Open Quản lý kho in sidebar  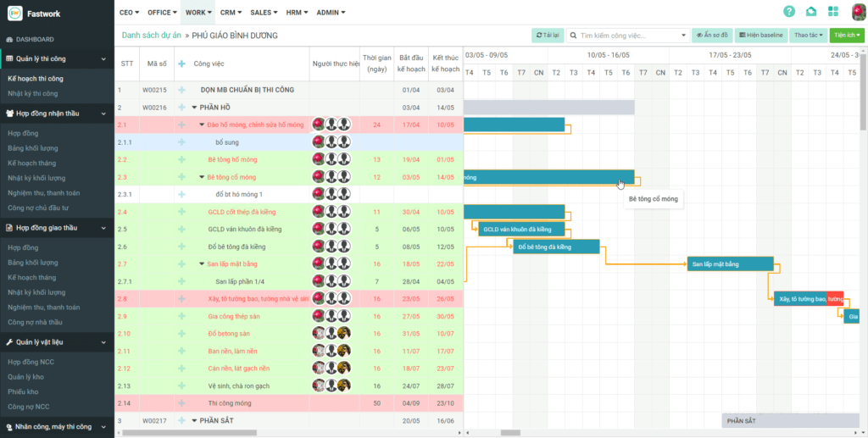pyautogui.click(x=26, y=377)
